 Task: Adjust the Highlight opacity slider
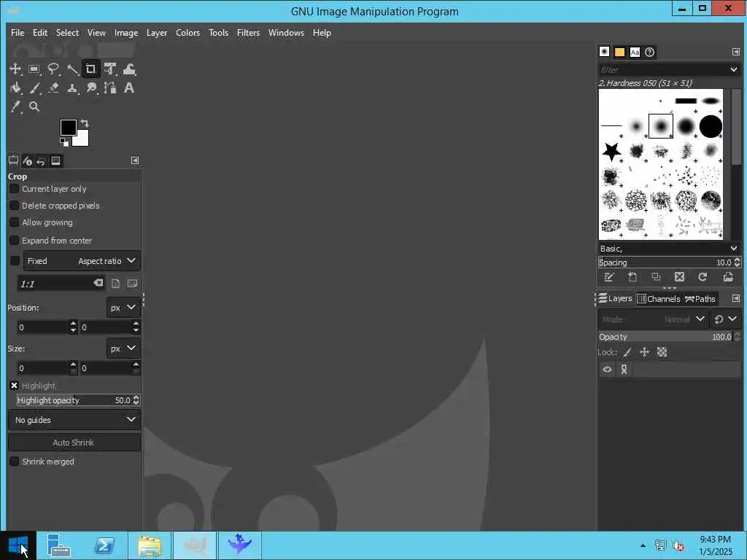[x=74, y=400]
